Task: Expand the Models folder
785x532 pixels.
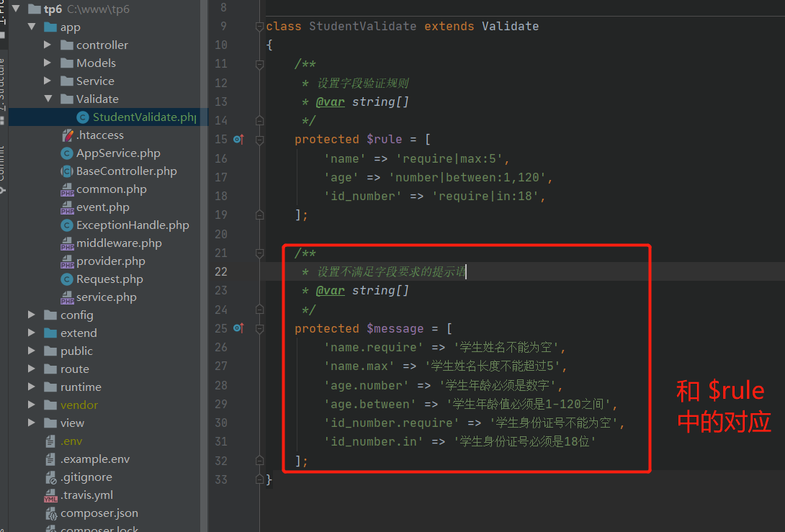Action: tap(48, 63)
